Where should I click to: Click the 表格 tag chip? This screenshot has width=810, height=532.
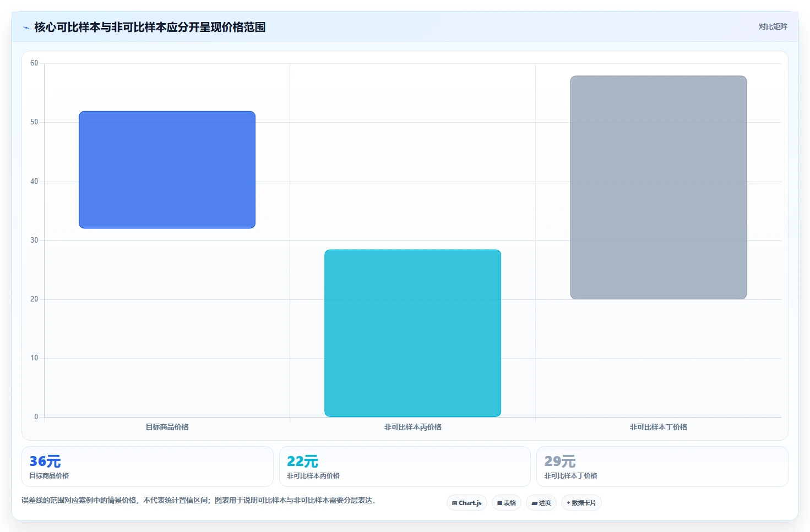click(506, 503)
